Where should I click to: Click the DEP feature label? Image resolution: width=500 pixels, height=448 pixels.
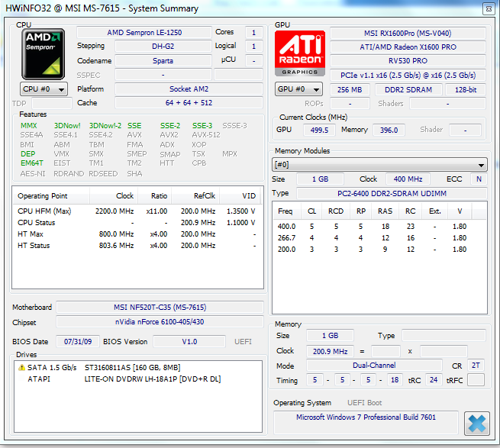[x=27, y=153]
